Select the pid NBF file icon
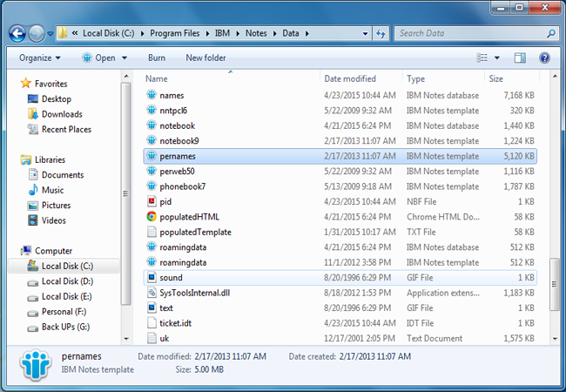Image resolution: width=566 pixels, height=392 pixels. (152, 201)
